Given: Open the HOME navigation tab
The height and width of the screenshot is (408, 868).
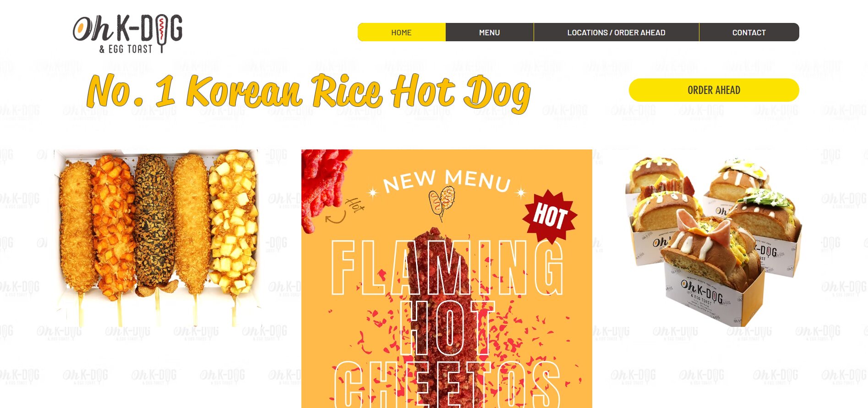Looking at the screenshot, I should [x=401, y=33].
